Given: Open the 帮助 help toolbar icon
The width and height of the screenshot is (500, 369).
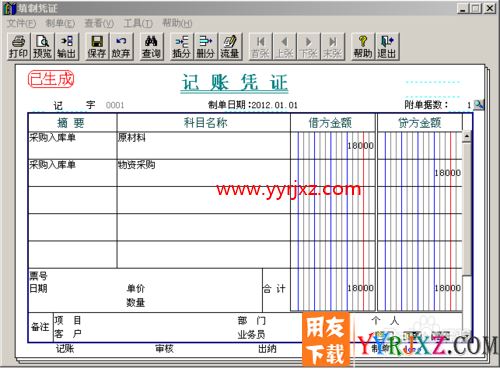Looking at the screenshot, I should point(363,46).
